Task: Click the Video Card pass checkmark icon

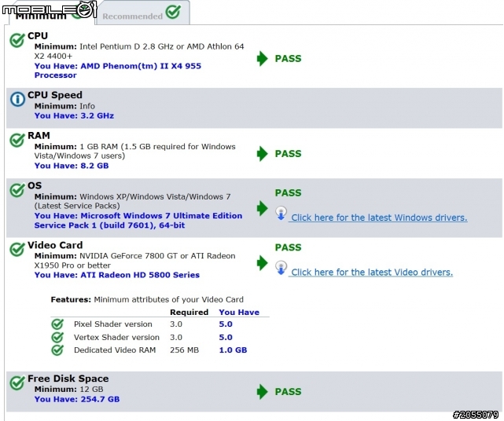Action: coord(17,250)
